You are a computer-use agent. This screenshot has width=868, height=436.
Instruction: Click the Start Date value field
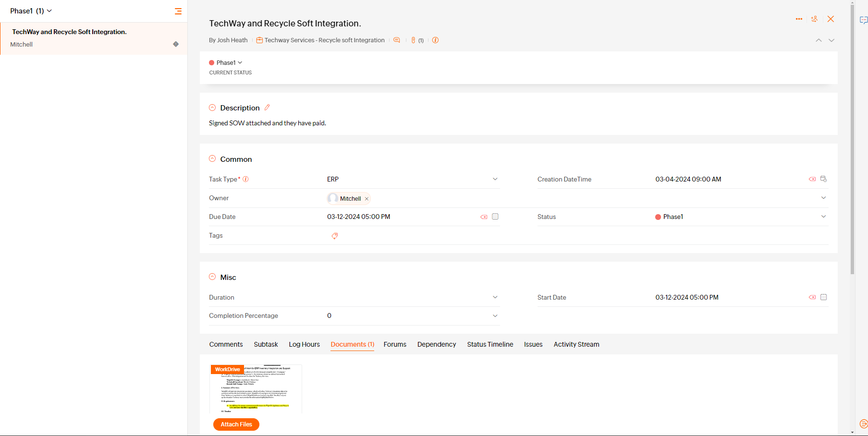[687, 297]
